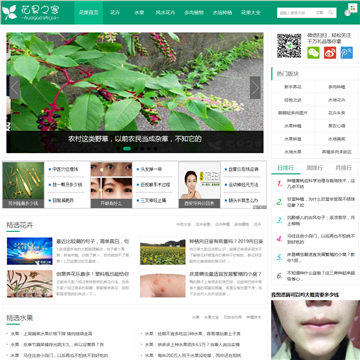Click the surgical tools ad thumbnail

[x=23, y=185]
